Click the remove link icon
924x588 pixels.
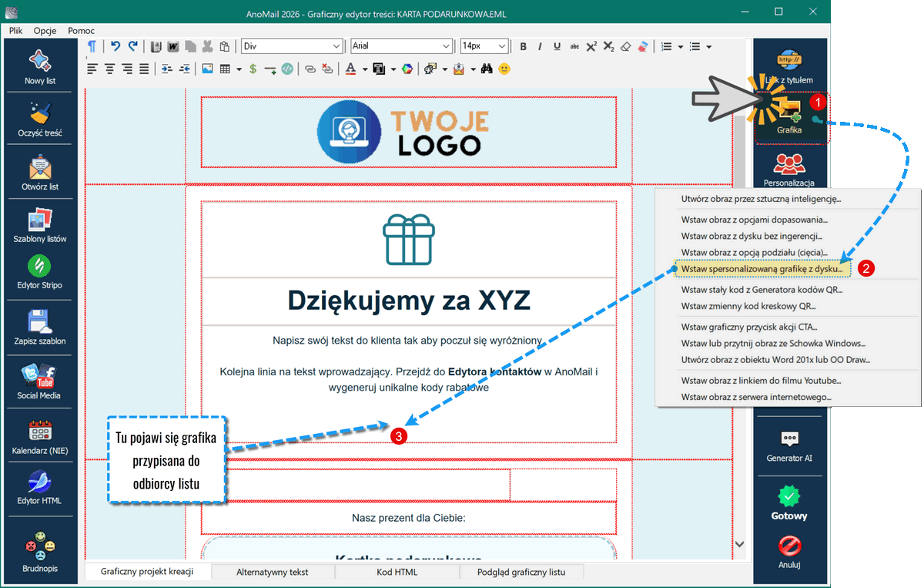coord(327,69)
